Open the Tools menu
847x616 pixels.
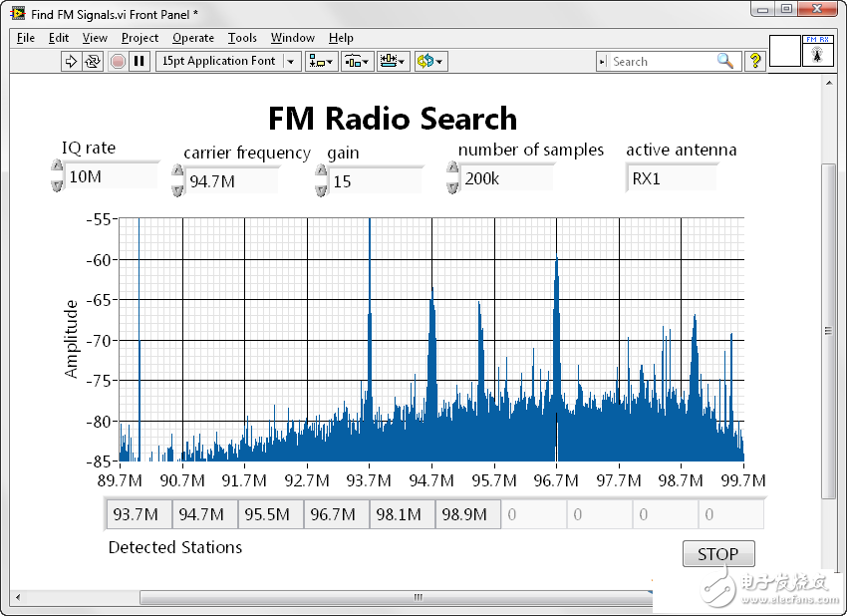point(242,38)
